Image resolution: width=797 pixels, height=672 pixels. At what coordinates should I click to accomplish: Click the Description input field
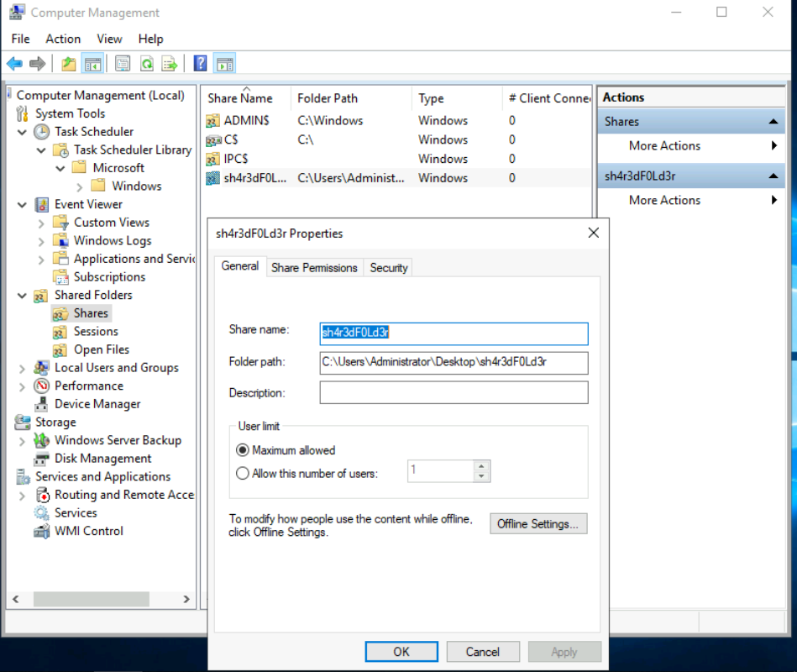pos(454,393)
